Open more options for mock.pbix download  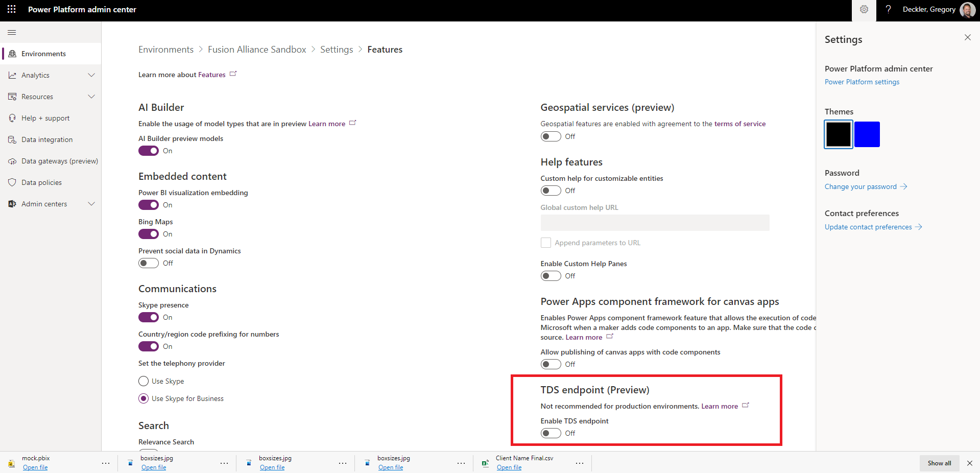tap(106, 463)
